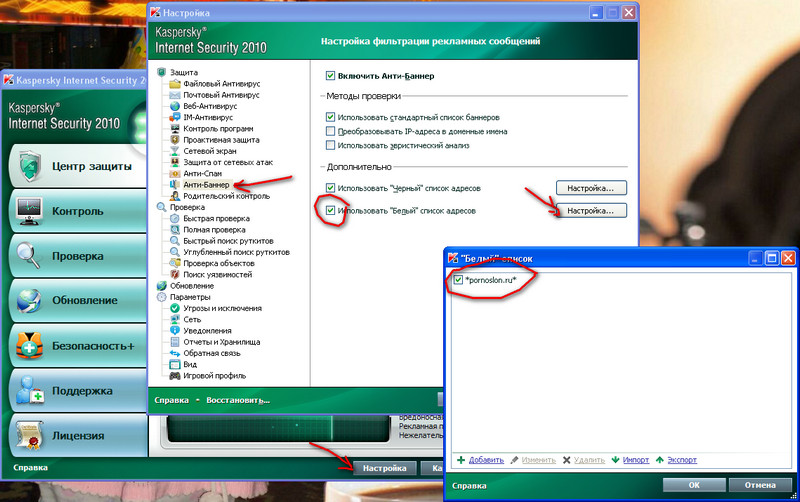Click the Обратная связь arrows icon
This screenshot has width=800, height=502.
[175, 353]
